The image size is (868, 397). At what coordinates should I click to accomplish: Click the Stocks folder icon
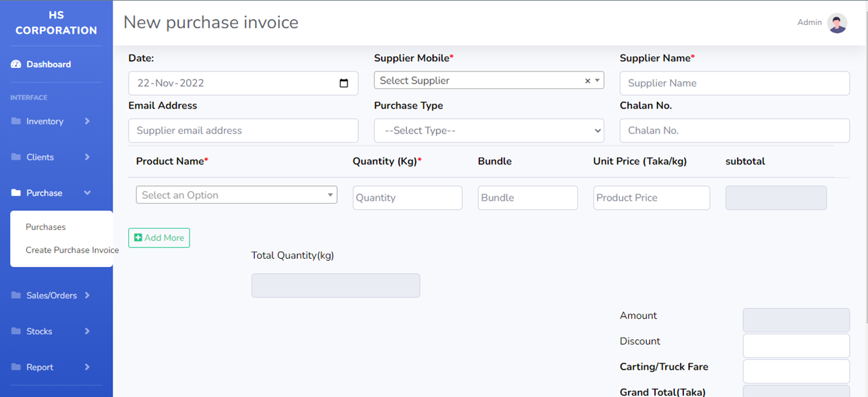coord(16,331)
